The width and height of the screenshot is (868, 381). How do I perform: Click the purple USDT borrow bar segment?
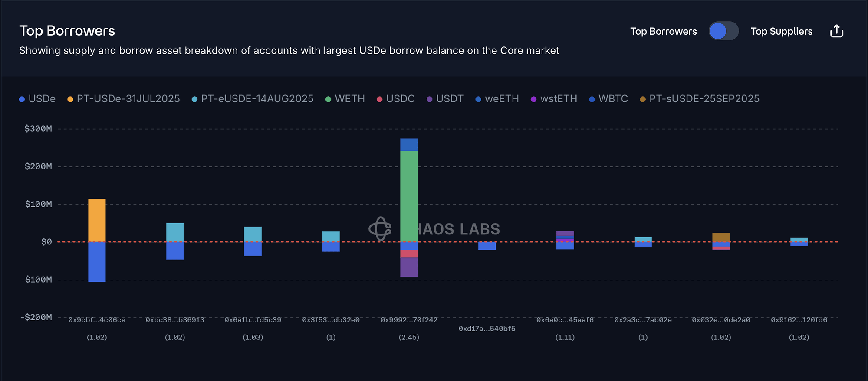(409, 267)
